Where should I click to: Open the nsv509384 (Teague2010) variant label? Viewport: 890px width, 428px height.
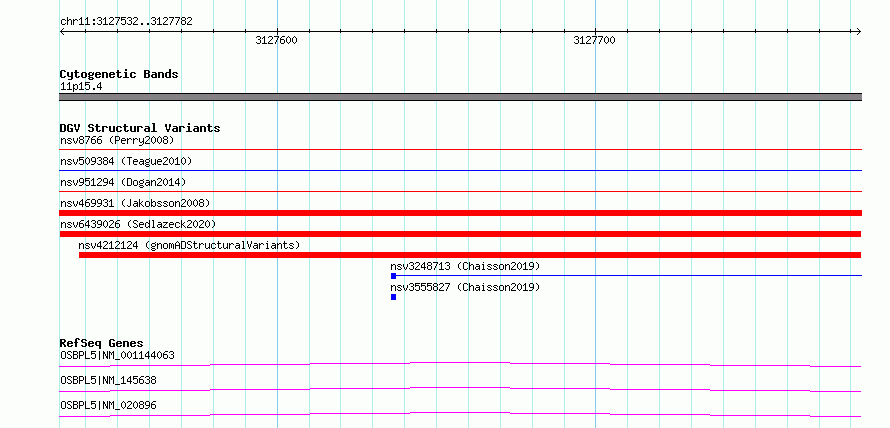[x=126, y=161]
